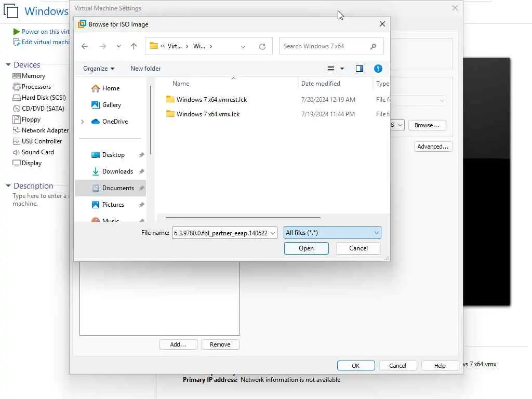
Task: Cancel the Browse for ISO Image dialog
Action: pos(358,248)
